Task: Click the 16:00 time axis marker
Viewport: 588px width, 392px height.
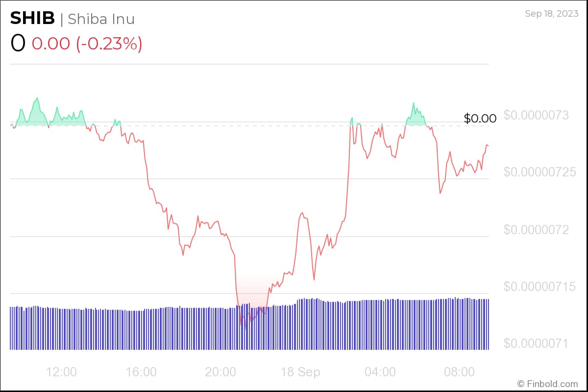Action: click(x=141, y=372)
